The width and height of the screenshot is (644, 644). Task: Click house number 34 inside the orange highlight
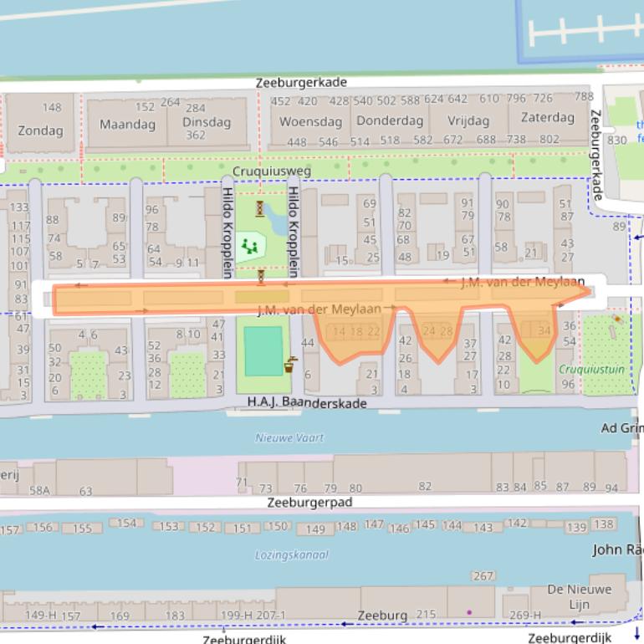pos(544,331)
